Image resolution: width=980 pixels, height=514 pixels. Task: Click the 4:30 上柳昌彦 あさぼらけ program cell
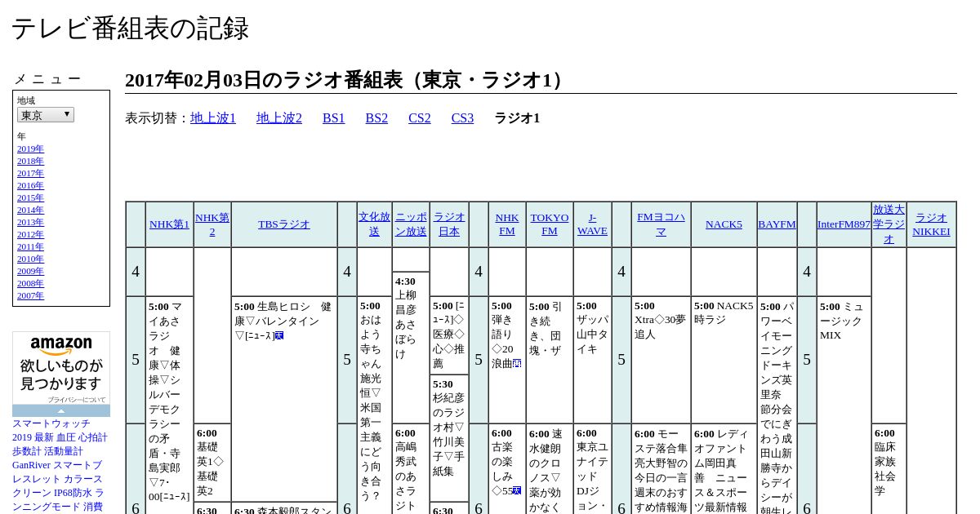(x=411, y=347)
